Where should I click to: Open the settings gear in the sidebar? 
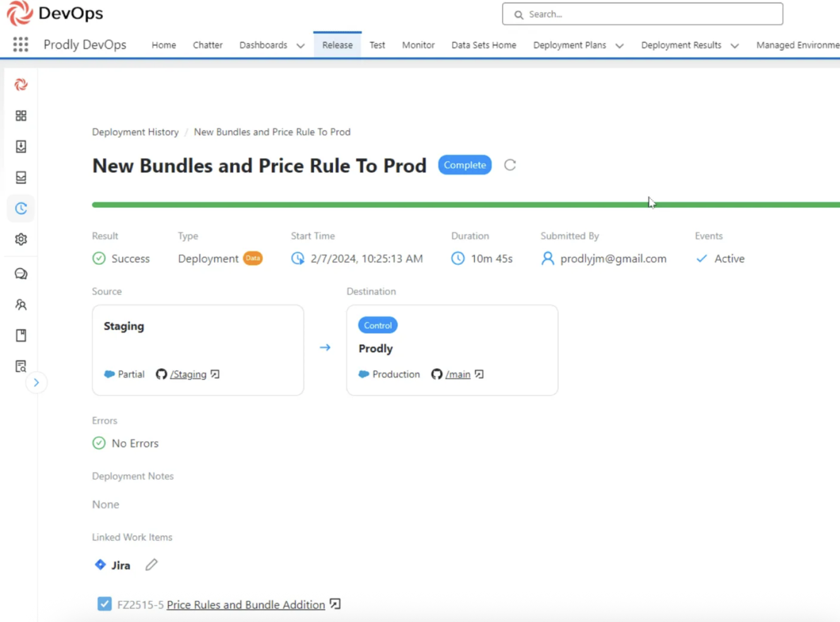(x=21, y=239)
